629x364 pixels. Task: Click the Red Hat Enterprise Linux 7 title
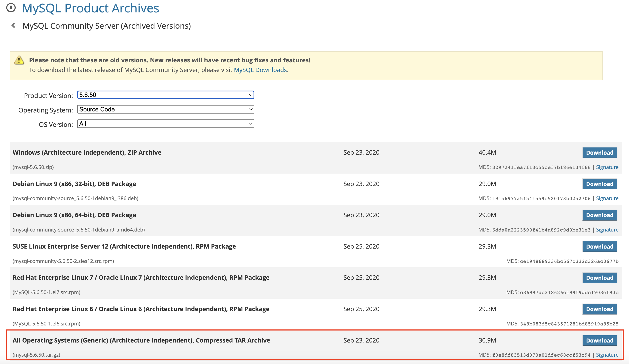141,277
